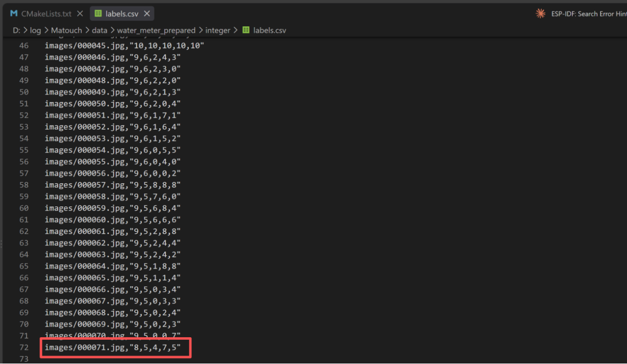Viewport: 627px width, 364px height.
Task: Place cursor on images/000069.jpg line
Action: [x=113, y=324]
